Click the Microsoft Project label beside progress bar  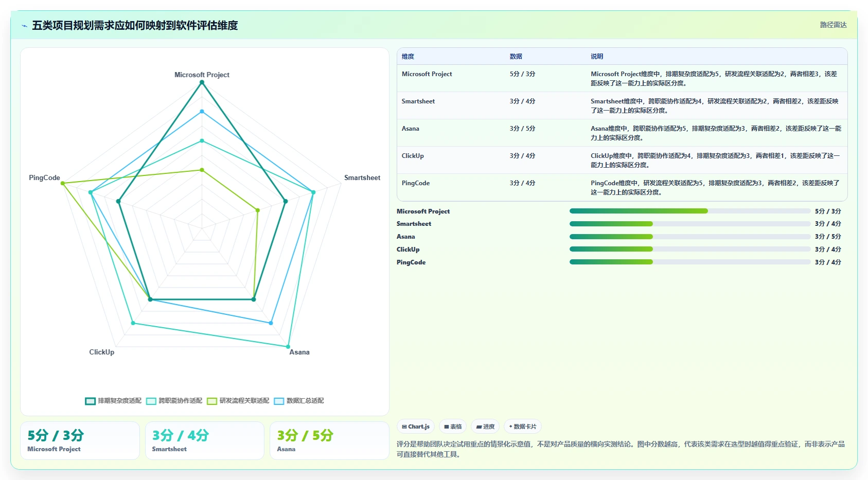click(423, 211)
